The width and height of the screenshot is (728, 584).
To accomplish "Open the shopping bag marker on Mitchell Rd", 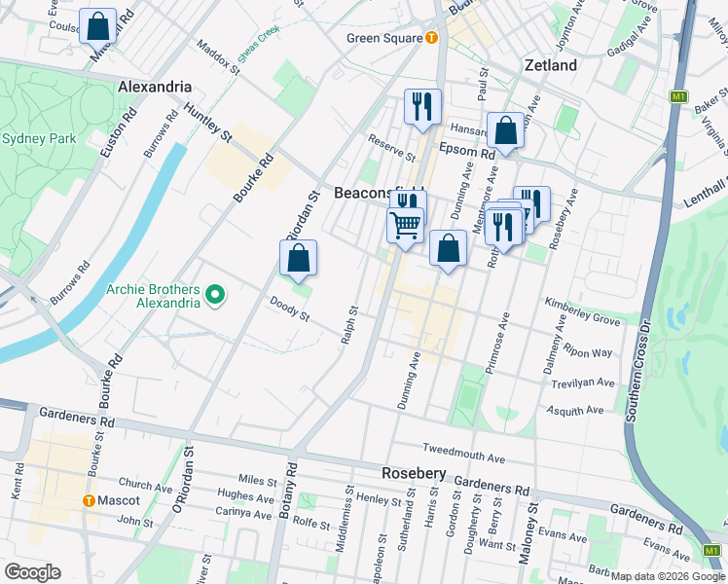I will click(98, 27).
